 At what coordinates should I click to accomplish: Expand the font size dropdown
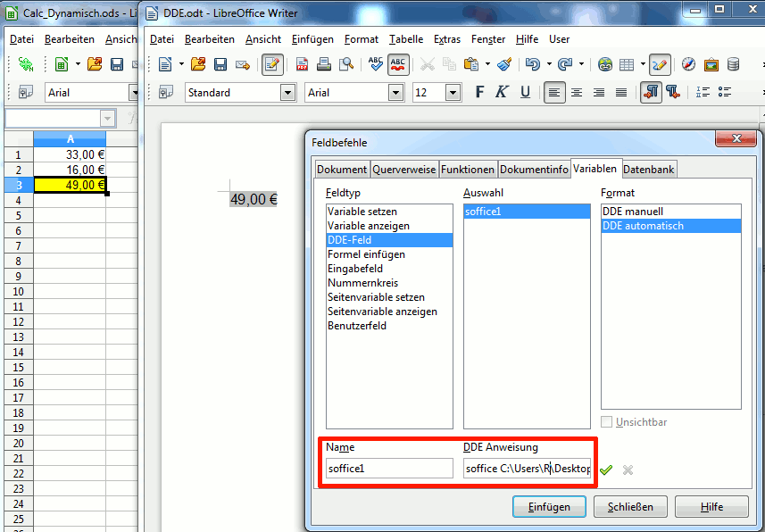click(453, 93)
